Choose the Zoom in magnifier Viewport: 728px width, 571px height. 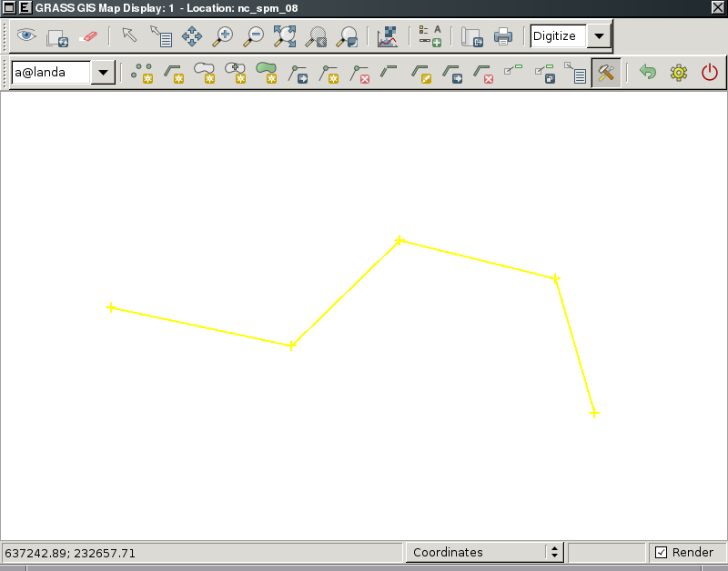[x=223, y=36]
